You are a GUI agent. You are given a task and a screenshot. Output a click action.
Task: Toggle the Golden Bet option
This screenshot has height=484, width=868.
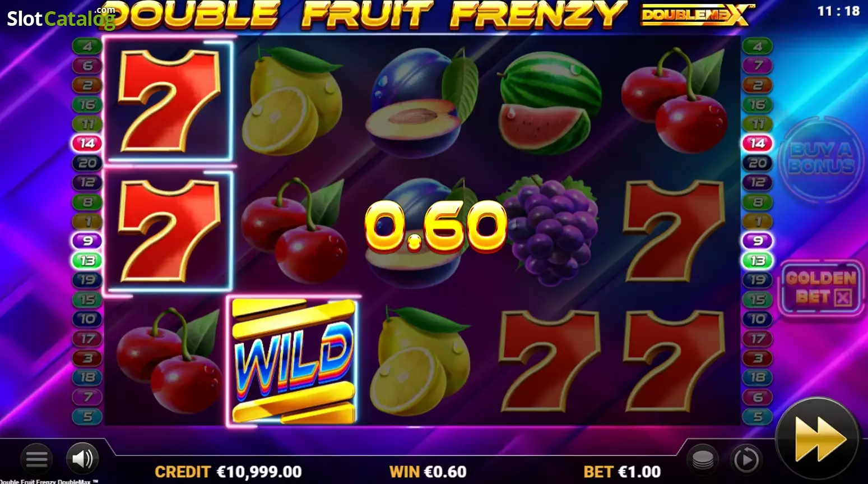pyautogui.click(x=821, y=287)
